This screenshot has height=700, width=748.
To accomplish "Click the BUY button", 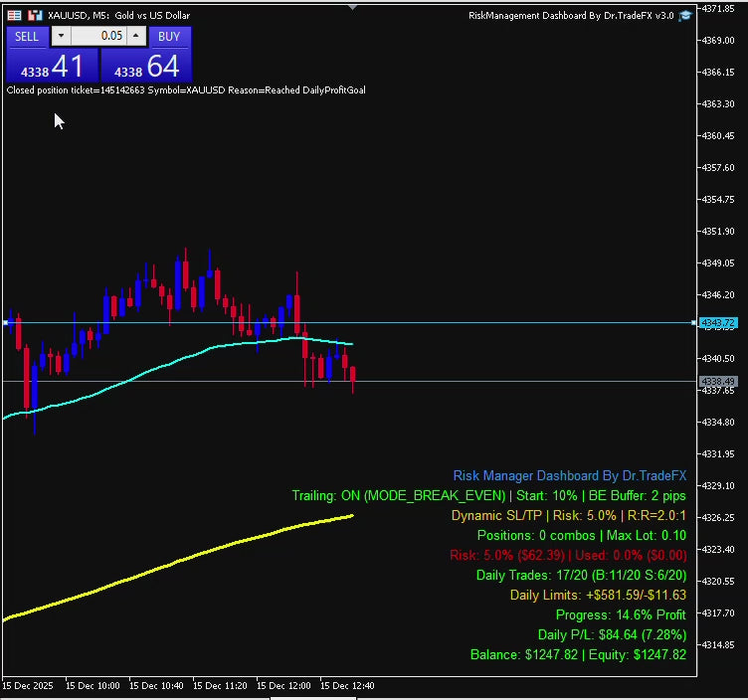I will 169,37.
